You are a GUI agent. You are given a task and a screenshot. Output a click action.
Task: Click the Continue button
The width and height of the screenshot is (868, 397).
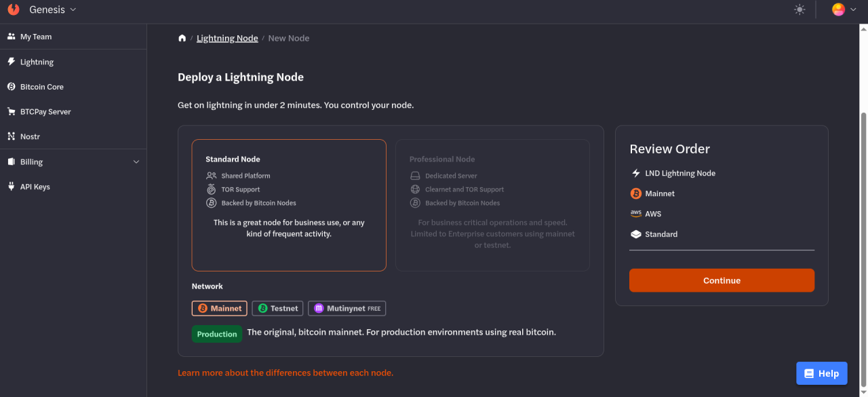[x=722, y=280]
